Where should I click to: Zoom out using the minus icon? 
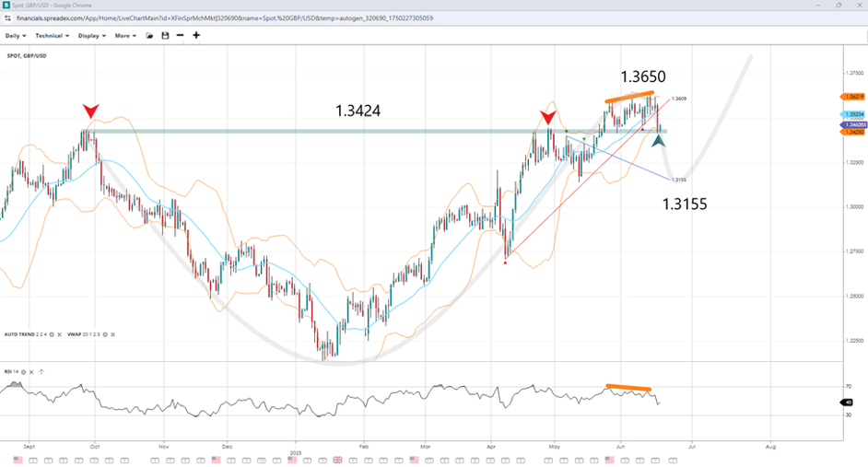(180, 36)
